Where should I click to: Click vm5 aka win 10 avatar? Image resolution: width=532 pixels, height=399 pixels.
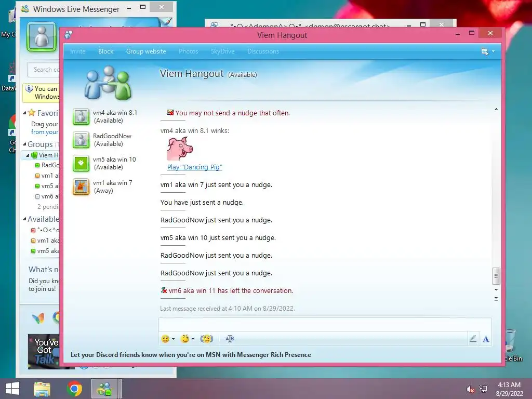click(x=81, y=164)
